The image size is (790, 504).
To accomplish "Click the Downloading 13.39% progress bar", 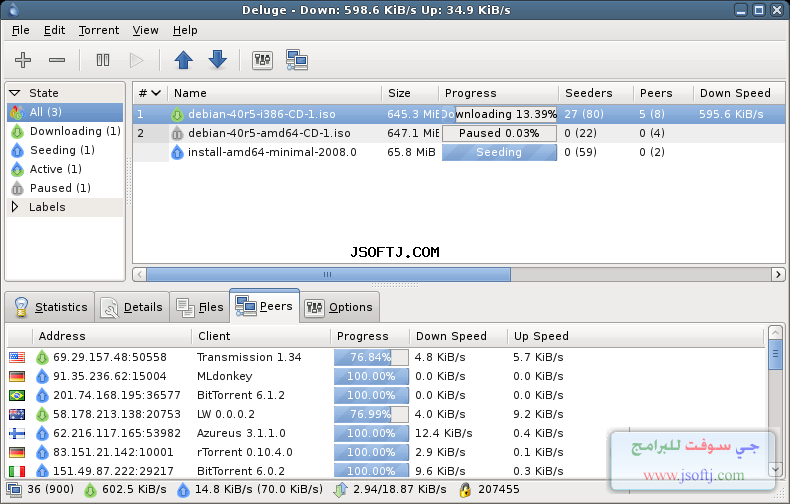I will pos(499,114).
